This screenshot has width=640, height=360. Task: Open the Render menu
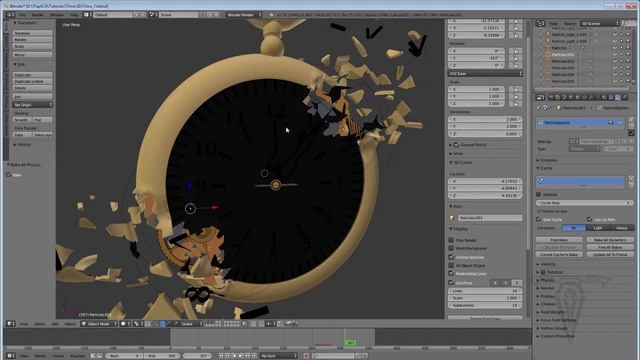click(38, 15)
